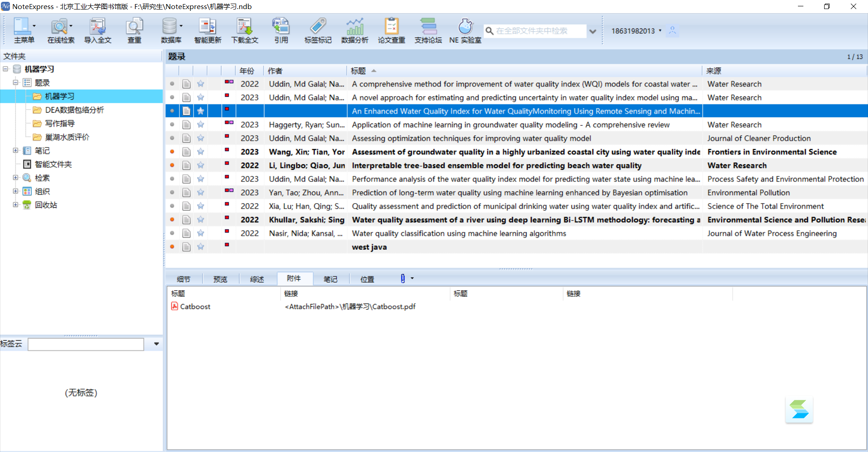Select the 附件 attachments tab
The image size is (868, 452).
pos(294,278)
